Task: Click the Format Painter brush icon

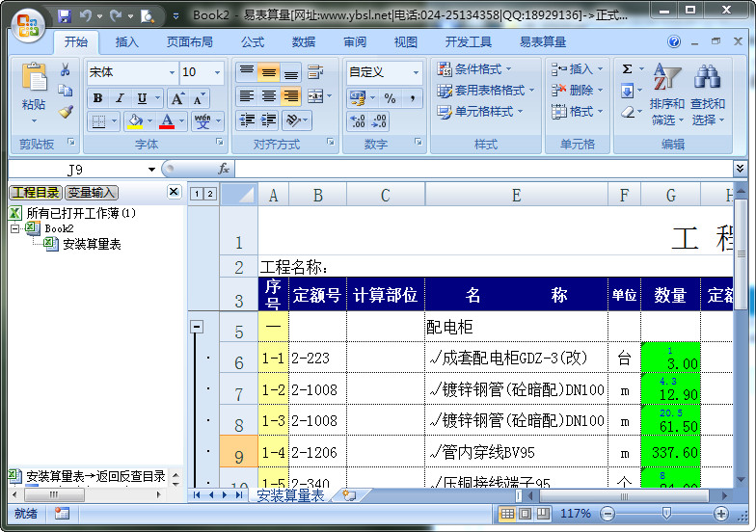Action: tap(66, 111)
